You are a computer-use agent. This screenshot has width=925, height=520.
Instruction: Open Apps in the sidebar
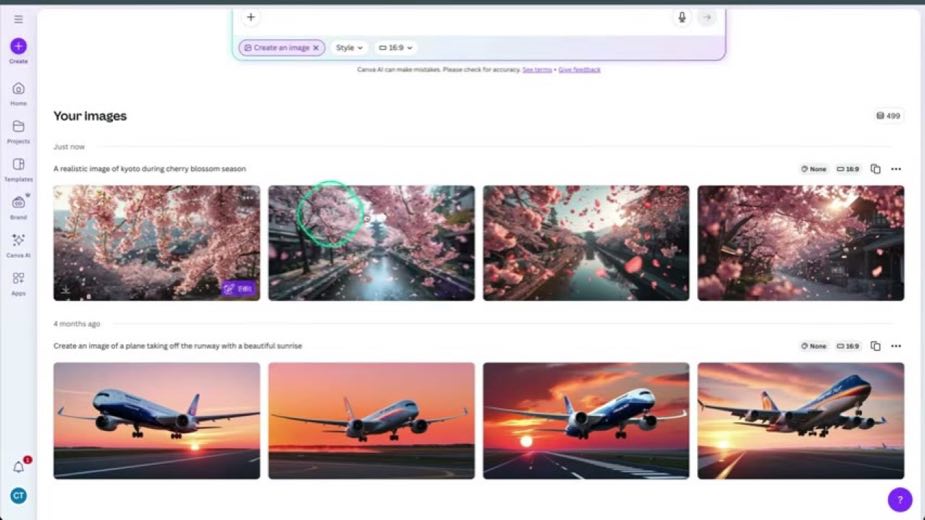[18, 283]
